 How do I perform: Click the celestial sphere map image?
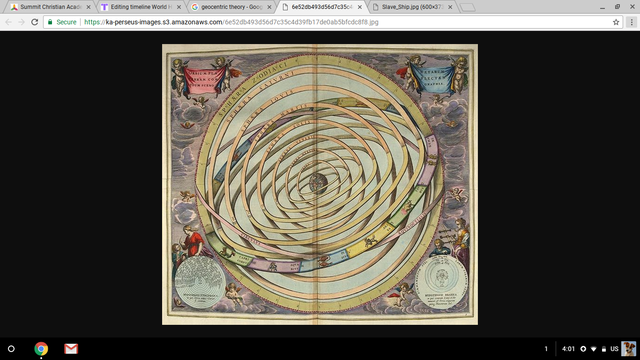(x=320, y=184)
